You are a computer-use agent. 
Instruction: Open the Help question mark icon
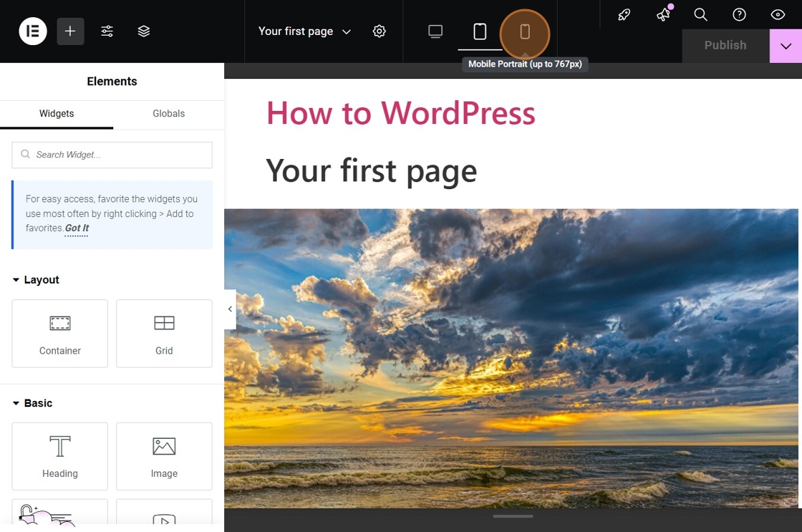[739, 14]
